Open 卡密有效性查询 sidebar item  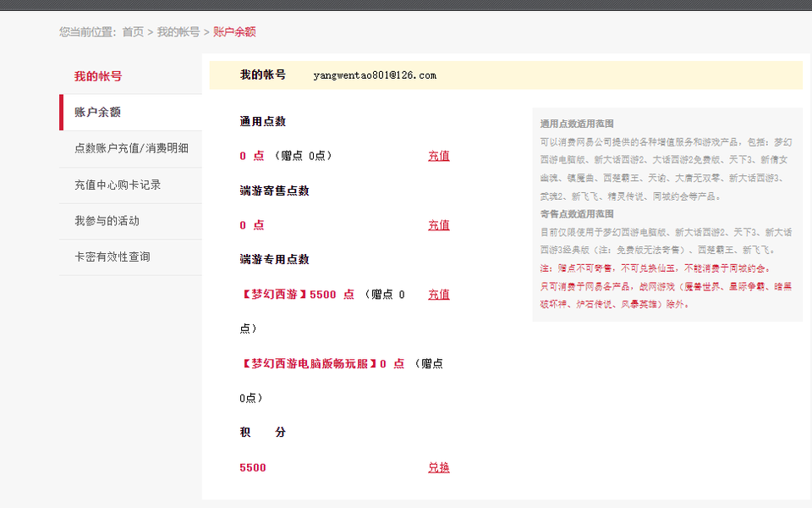(130, 257)
